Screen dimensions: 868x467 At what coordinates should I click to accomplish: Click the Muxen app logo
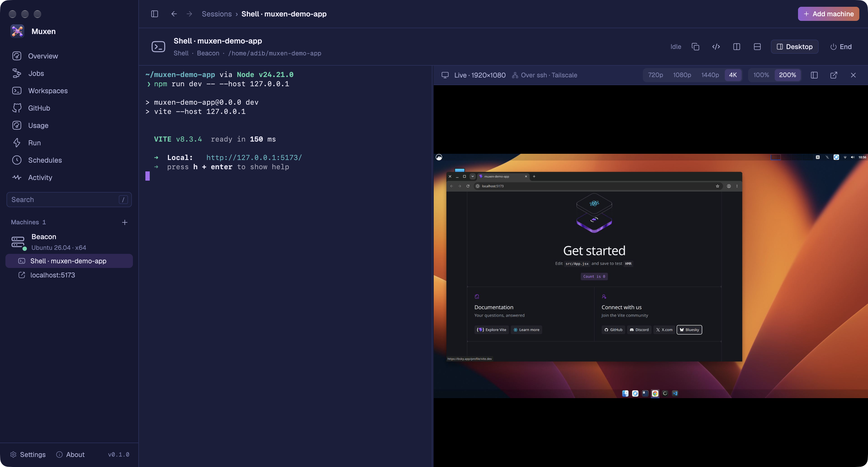(17, 31)
